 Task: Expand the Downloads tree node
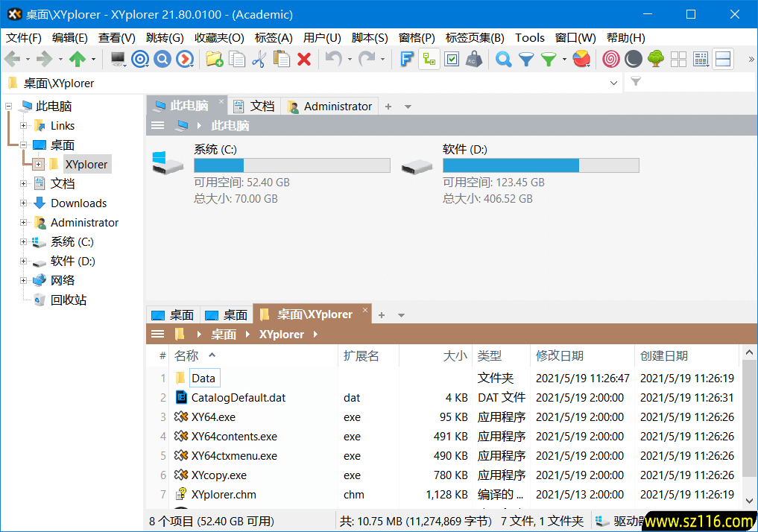[24, 203]
